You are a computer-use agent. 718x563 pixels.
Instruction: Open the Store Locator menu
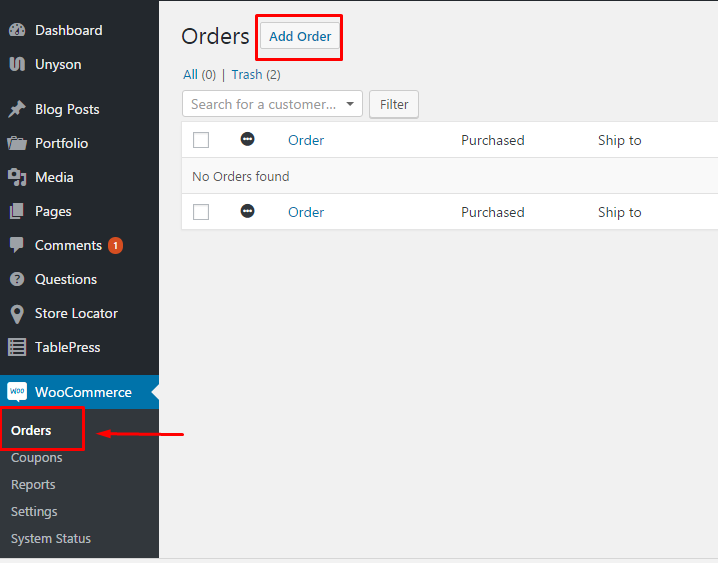(79, 313)
